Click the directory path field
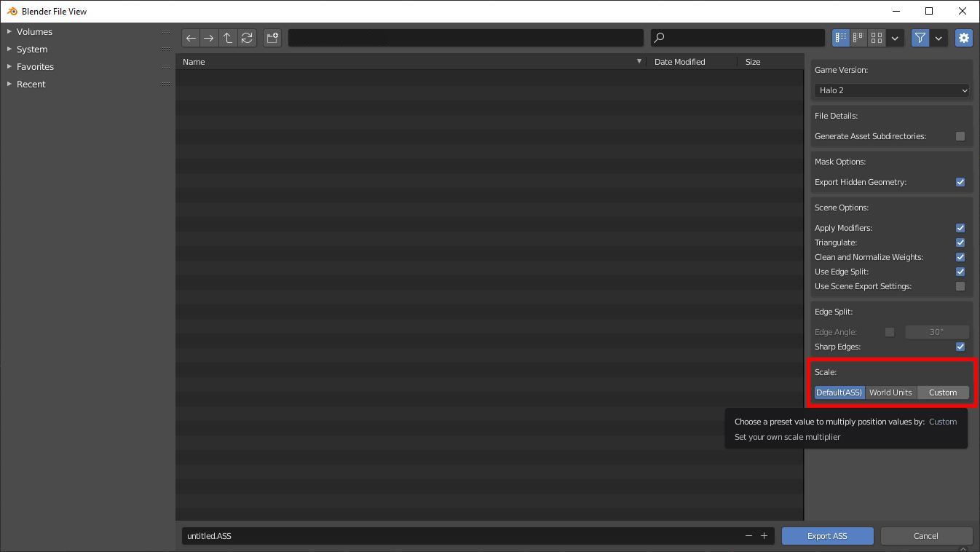The image size is (980, 552). tap(466, 38)
